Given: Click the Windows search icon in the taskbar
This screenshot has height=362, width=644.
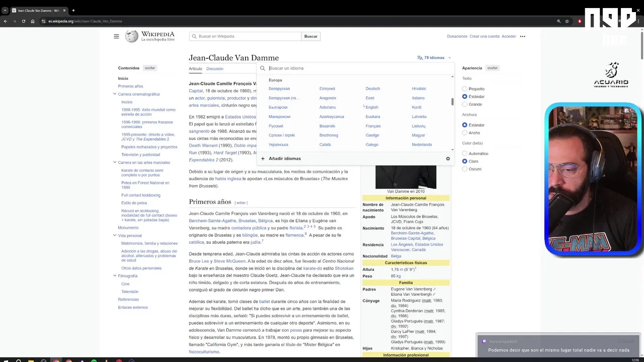Looking at the screenshot, I should [x=18, y=360].
